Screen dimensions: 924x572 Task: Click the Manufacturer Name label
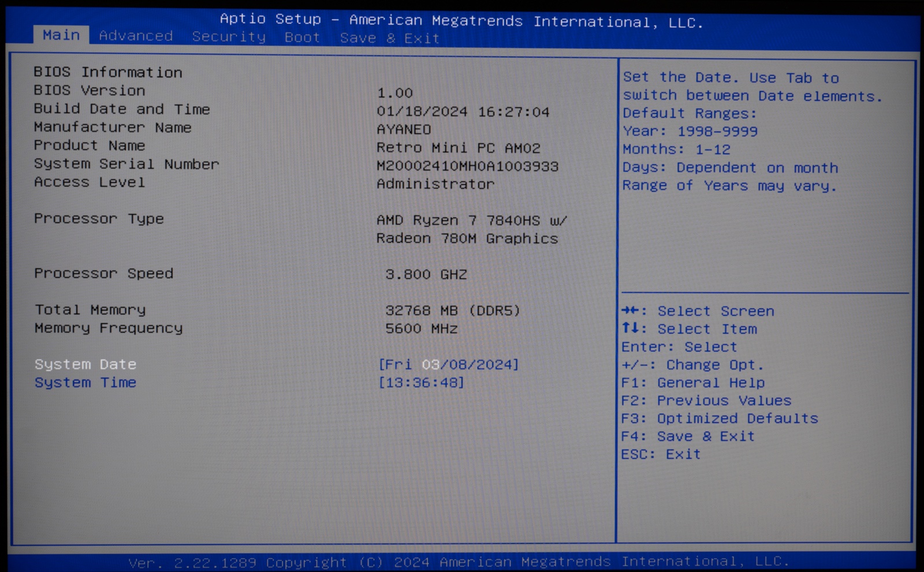(x=113, y=127)
